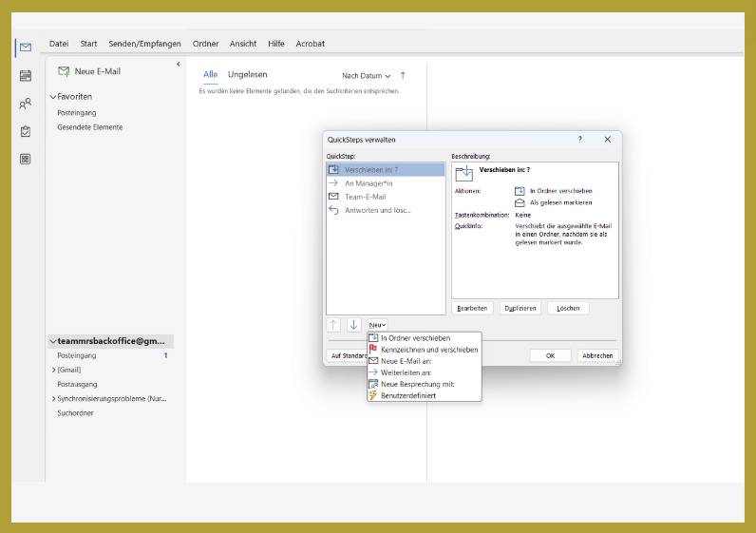756x533 pixels.
Task: Choose Neue Besprechung mit: from the menu
Action: 425,385
